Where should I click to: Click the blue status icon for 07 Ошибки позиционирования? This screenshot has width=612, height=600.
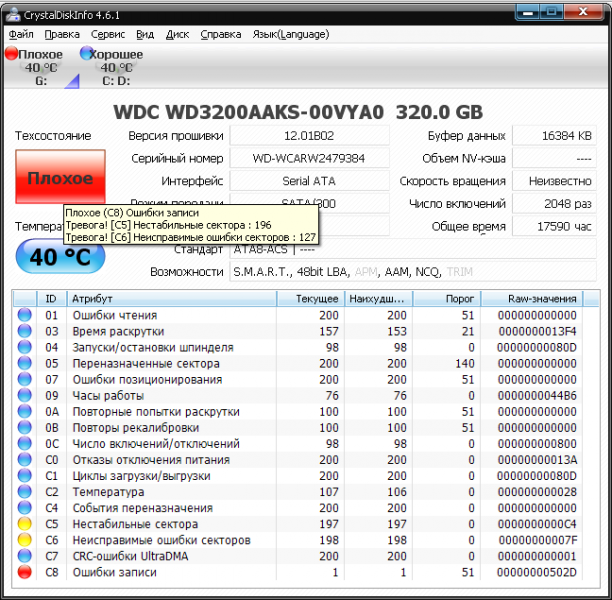click(x=24, y=379)
